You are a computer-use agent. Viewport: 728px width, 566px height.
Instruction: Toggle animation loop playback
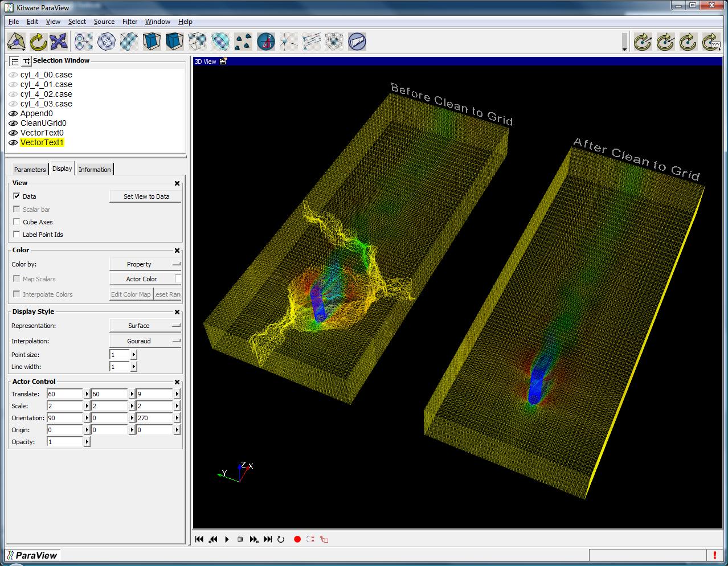(x=281, y=539)
